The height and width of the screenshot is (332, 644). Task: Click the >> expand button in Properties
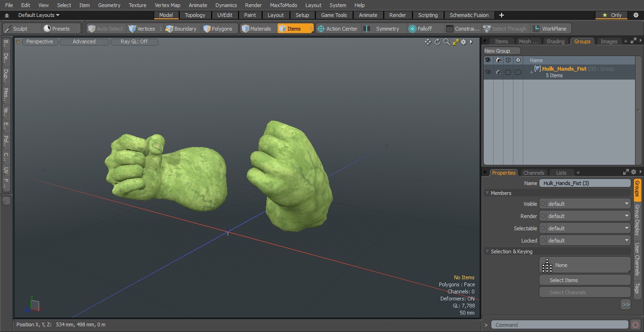point(626,305)
